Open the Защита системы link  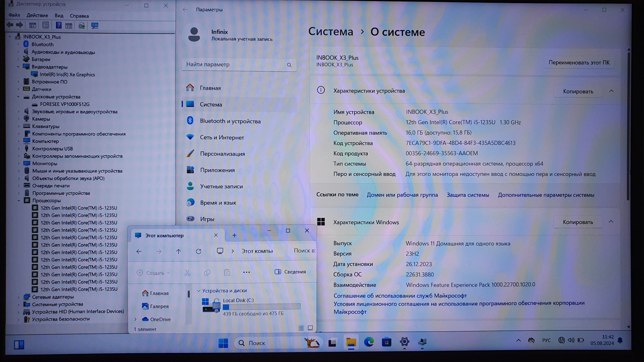[468, 195]
